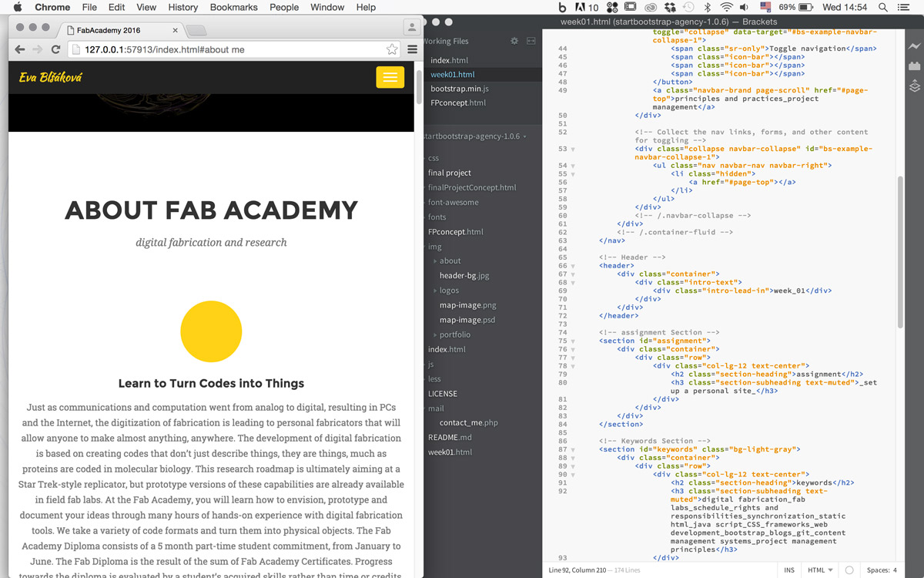Expand the logos folder
The width and height of the screenshot is (924, 578).
point(447,291)
